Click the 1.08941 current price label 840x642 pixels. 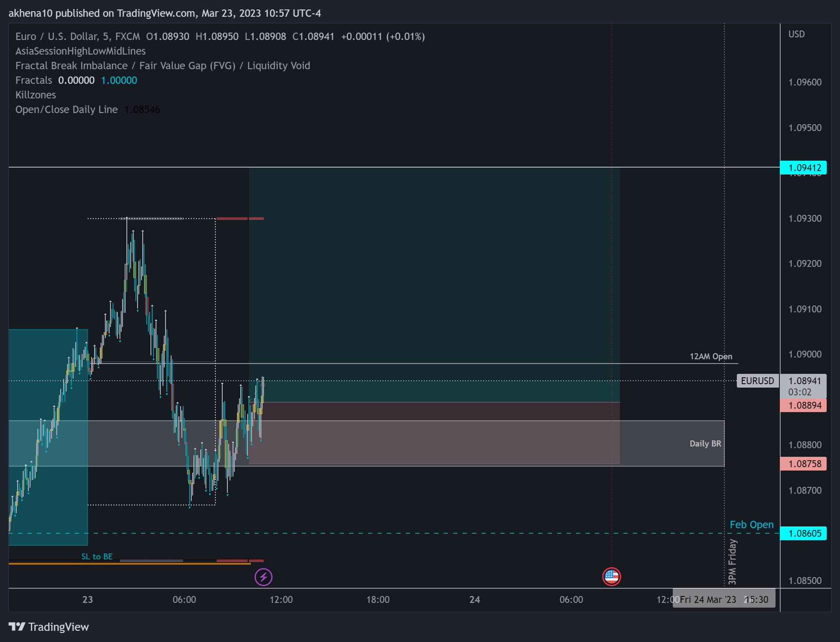click(804, 381)
